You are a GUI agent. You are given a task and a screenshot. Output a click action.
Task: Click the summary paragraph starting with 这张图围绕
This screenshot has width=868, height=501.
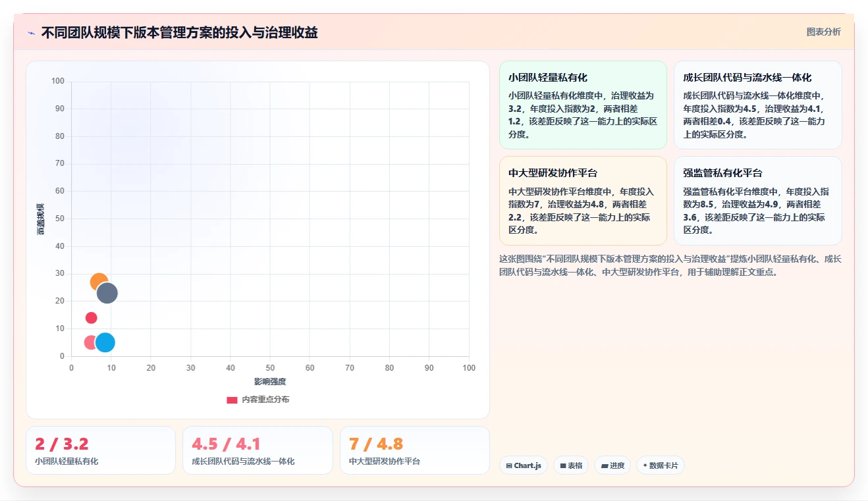tap(670, 265)
